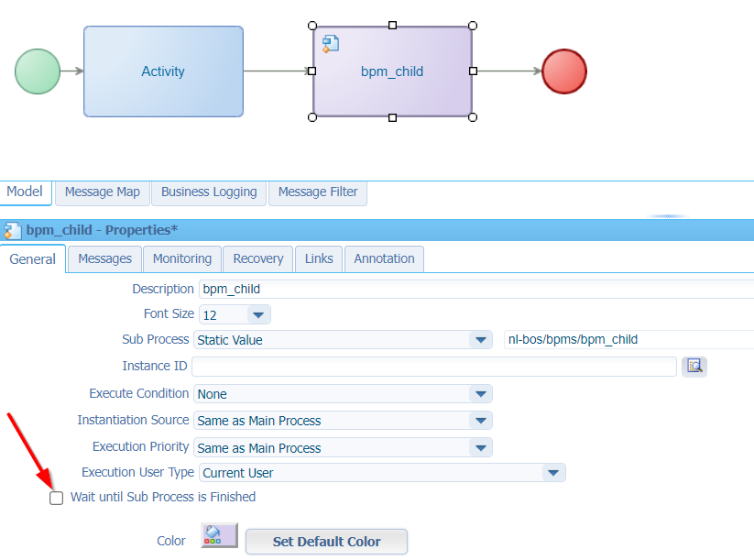Image resolution: width=754 pixels, height=560 pixels.
Task: Select the Activity node in the diagram
Action: coord(163,71)
